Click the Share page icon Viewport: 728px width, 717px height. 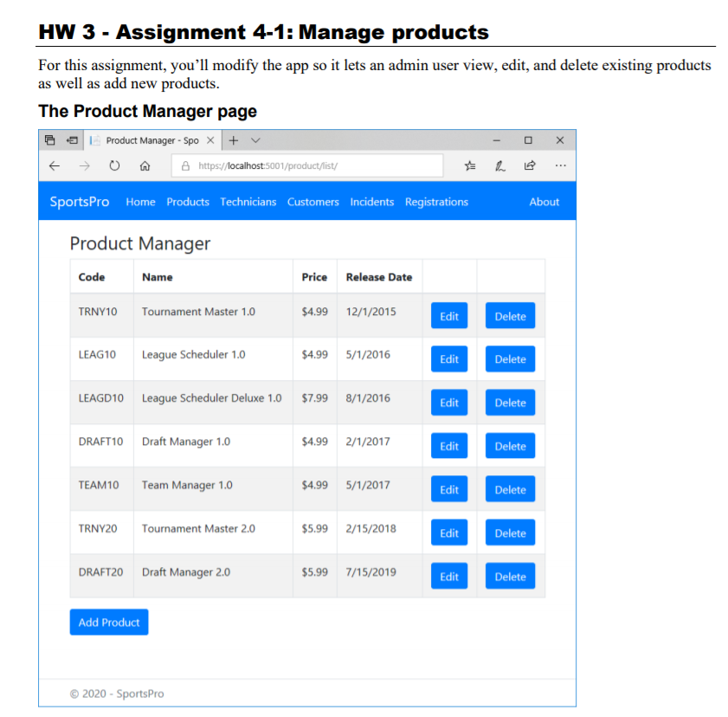click(x=530, y=165)
